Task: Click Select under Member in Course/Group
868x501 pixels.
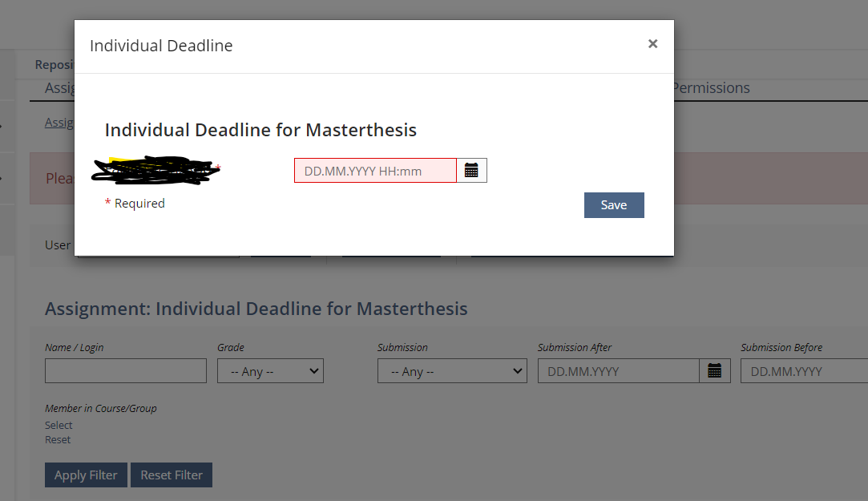Action: 59,425
